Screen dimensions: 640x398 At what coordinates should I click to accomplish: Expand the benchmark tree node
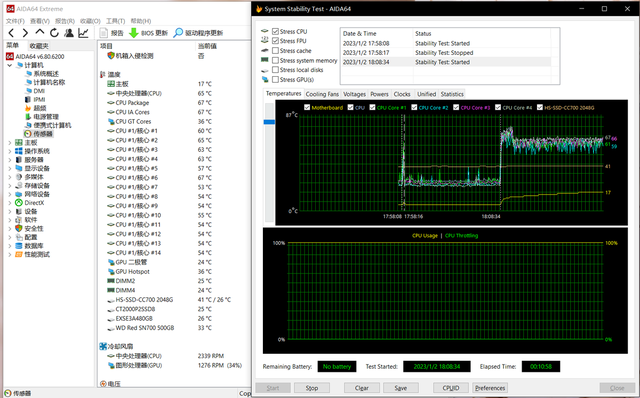[10, 254]
